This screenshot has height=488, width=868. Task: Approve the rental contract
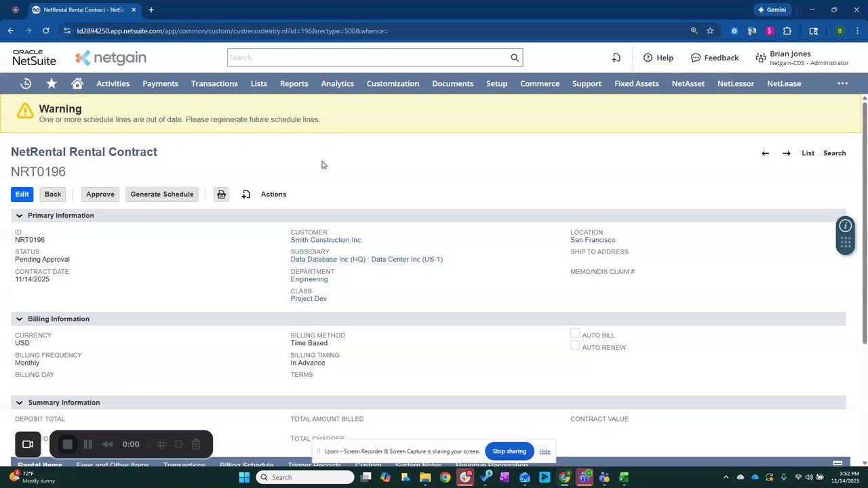(x=100, y=195)
